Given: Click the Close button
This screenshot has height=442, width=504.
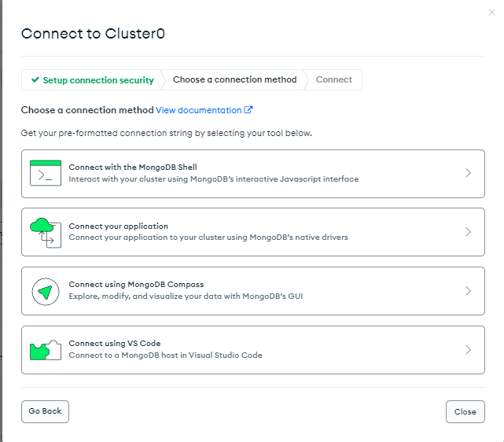Looking at the screenshot, I should point(465,411).
